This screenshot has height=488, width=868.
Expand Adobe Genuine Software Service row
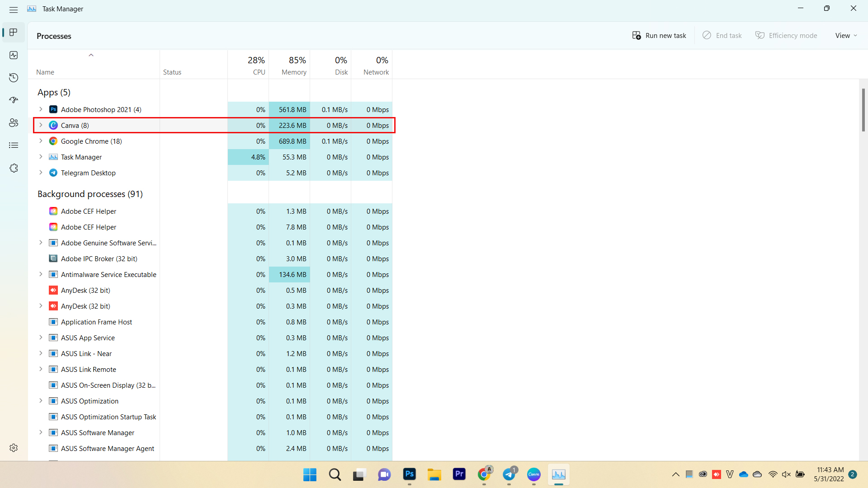click(x=41, y=243)
